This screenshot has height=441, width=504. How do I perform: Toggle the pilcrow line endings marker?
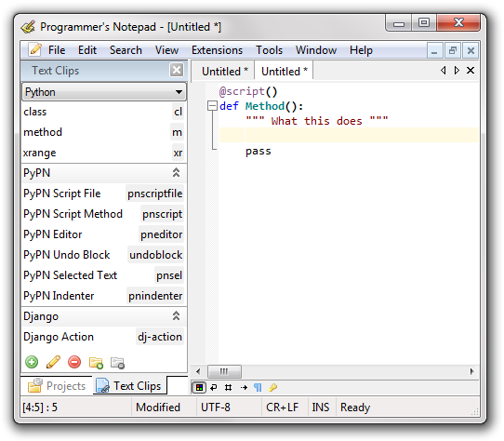click(258, 388)
